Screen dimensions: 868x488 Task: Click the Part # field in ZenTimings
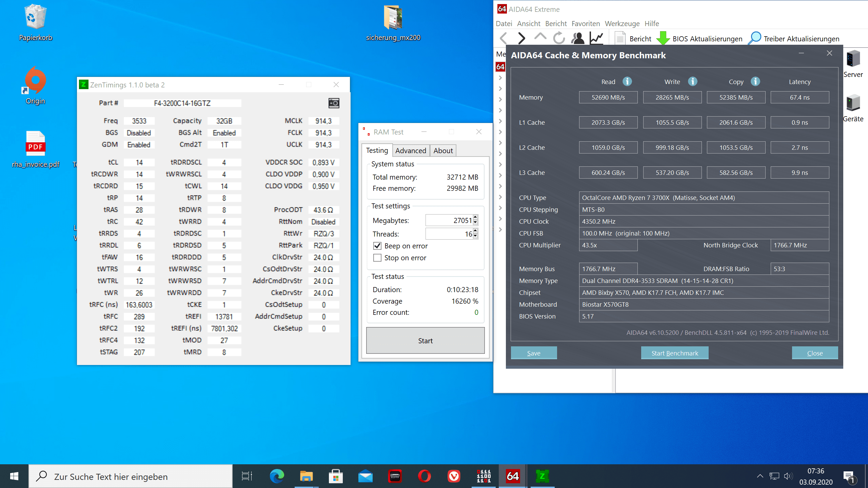tap(182, 103)
